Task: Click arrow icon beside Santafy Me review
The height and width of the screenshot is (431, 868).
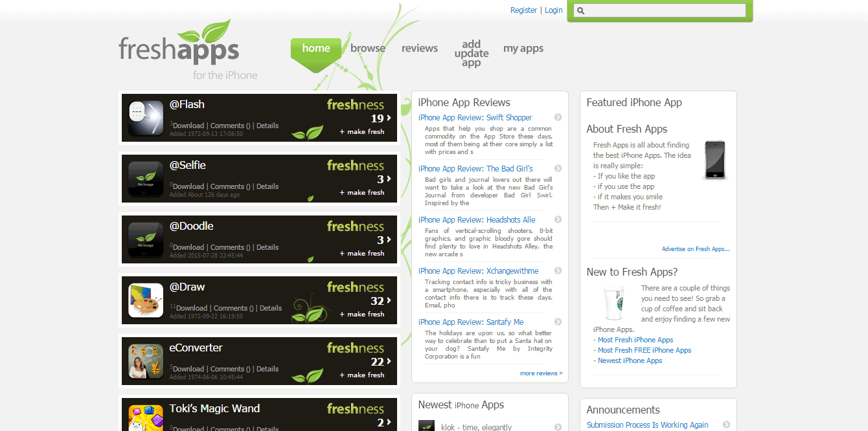Action: tap(558, 322)
